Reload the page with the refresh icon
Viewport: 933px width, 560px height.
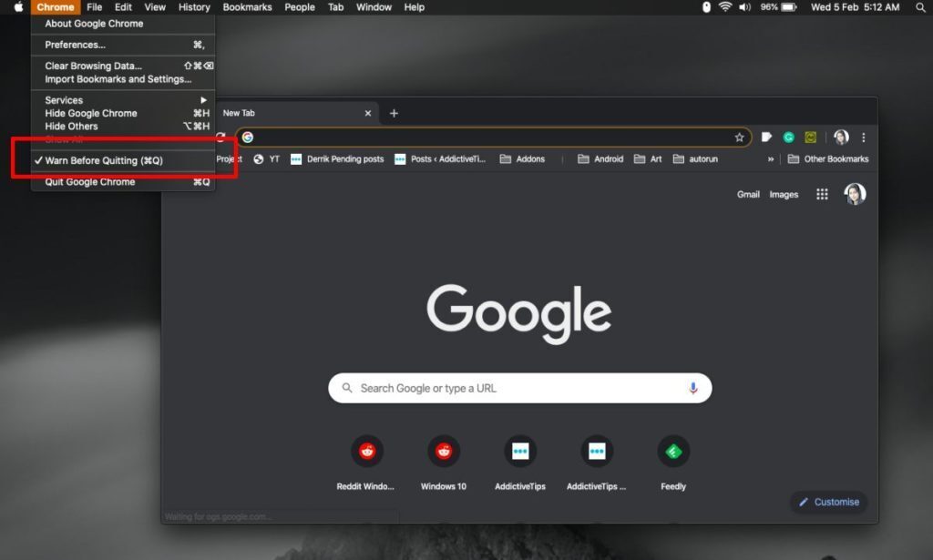[220, 137]
